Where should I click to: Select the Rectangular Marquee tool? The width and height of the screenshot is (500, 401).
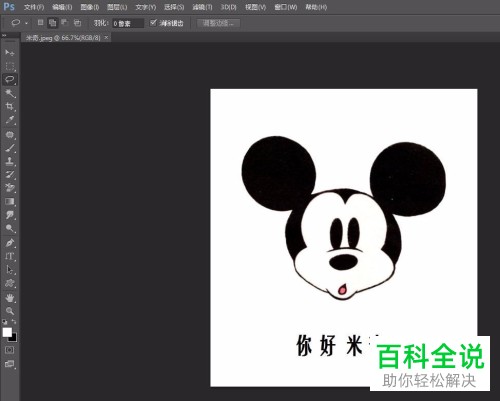pyautogui.click(x=10, y=66)
